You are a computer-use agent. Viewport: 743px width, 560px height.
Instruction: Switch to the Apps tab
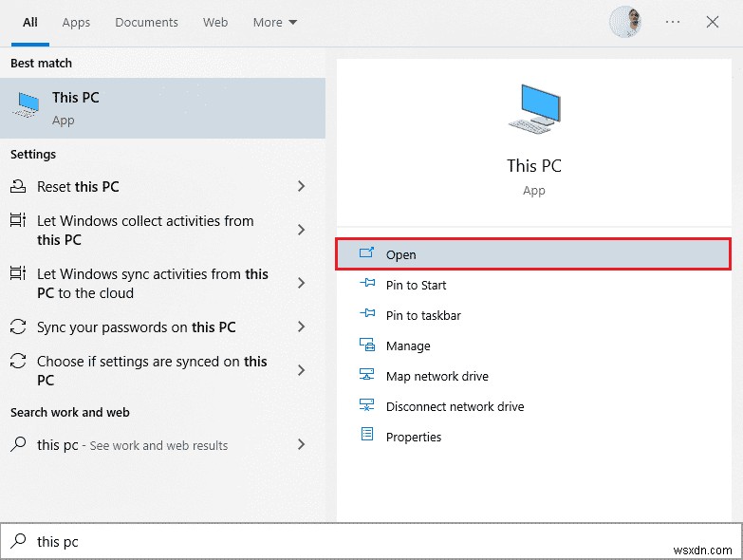pyautogui.click(x=76, y=22)
